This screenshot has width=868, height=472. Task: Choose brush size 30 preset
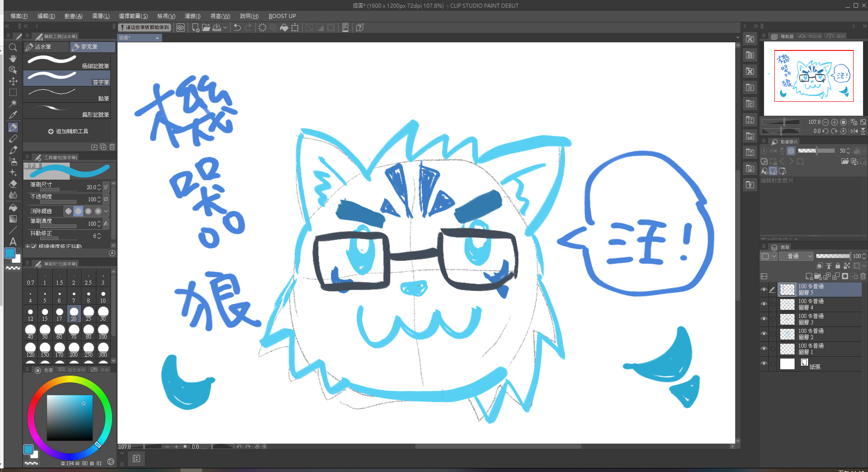click(103, 313)
